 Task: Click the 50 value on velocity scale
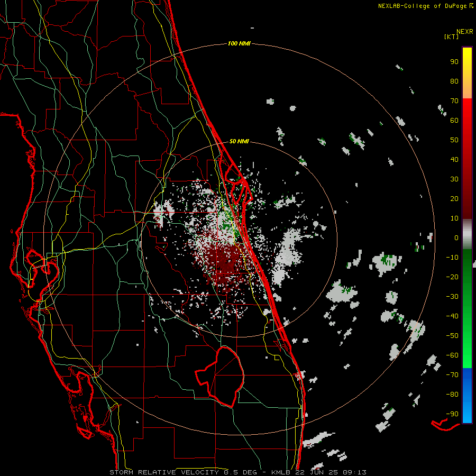tap(454, 140)
